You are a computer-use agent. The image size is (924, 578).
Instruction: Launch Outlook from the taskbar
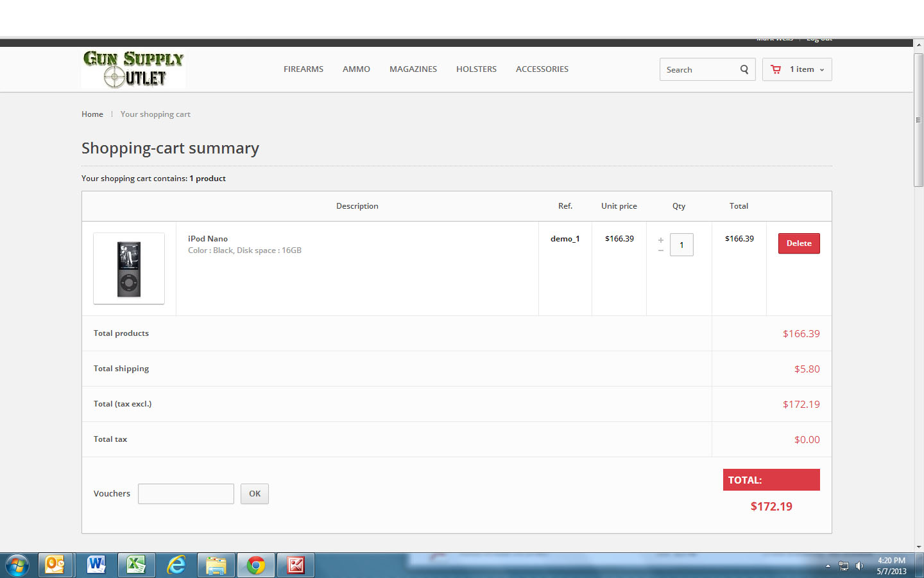point(55,565)
